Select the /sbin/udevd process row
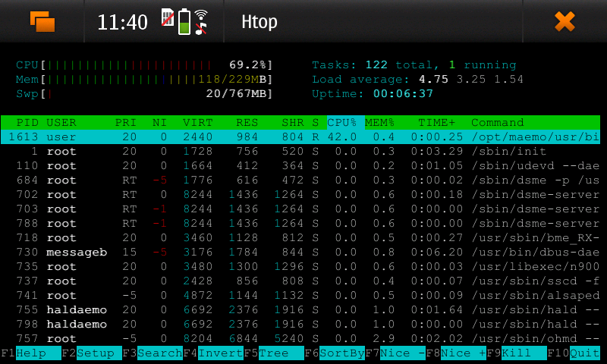The image size is (607, 364). pyautogui.click(x=300, y=165)
